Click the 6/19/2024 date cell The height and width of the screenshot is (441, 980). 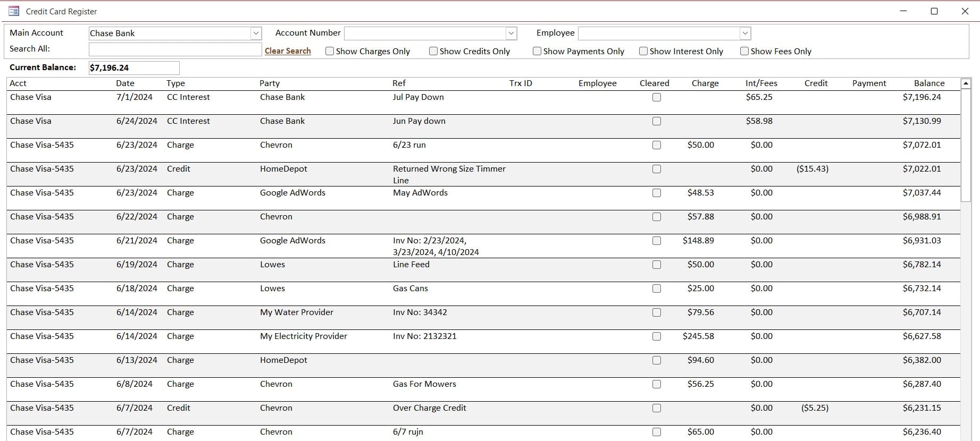click(137, 265)
